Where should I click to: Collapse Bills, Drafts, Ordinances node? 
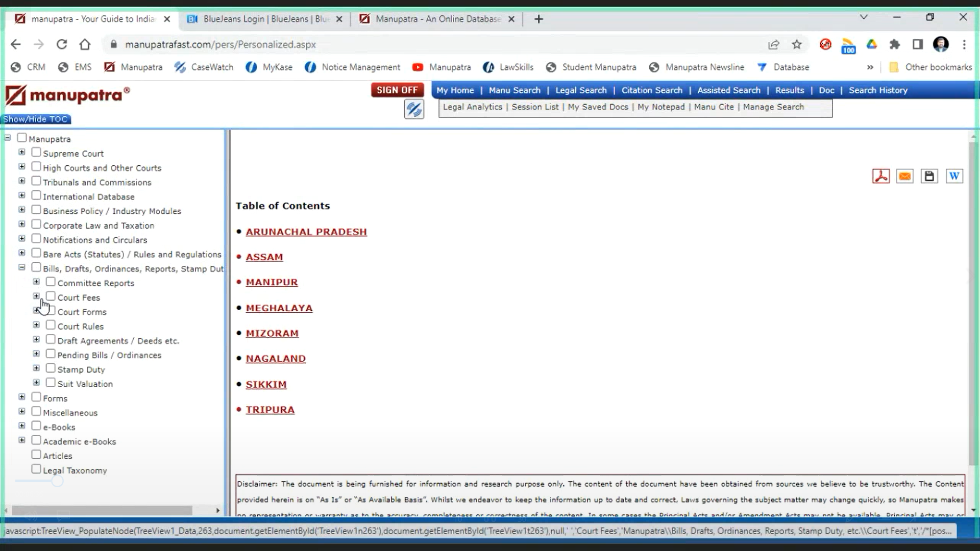click(x=21, y=267)
